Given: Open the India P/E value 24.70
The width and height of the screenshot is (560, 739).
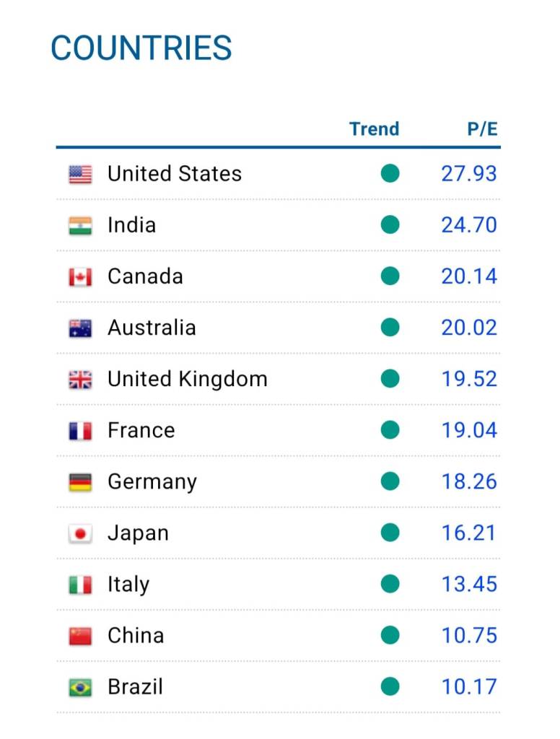Looking at the screenshot, I should (469, 225).
